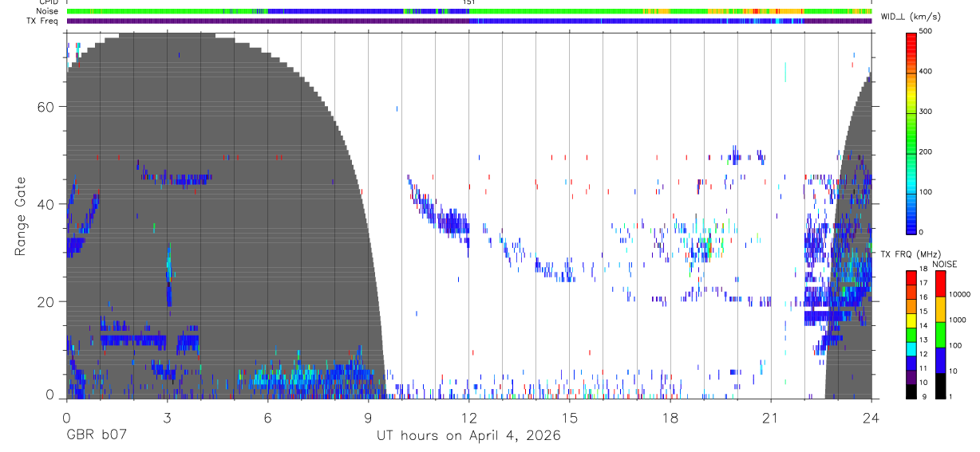The width and height of the screenshot is (980, 452).
Task: Click the 'Noise' row label
Action: point(48,11)
